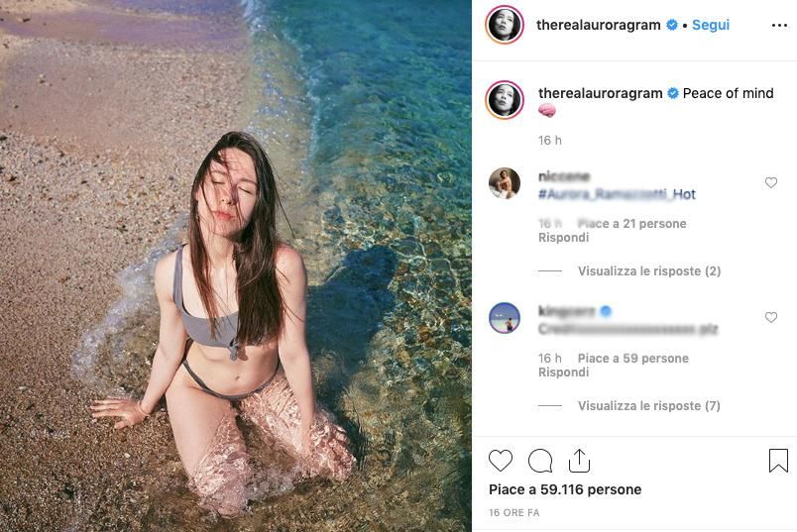Click the beach photo of the post
The height and width of the screenshot is (532, 797).
[x=236, y=266]
